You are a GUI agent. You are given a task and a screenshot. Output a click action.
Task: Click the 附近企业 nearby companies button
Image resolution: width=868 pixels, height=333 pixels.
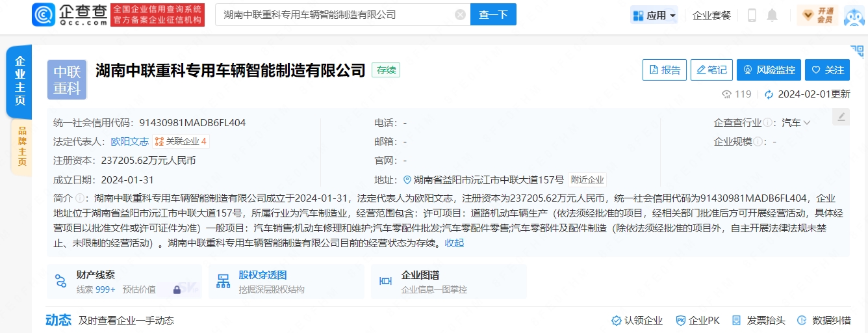pyautogui.click(x=587, y=180)
